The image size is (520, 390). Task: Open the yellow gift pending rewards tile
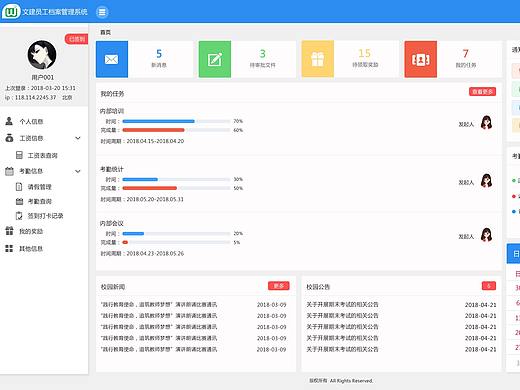[318, 59]
